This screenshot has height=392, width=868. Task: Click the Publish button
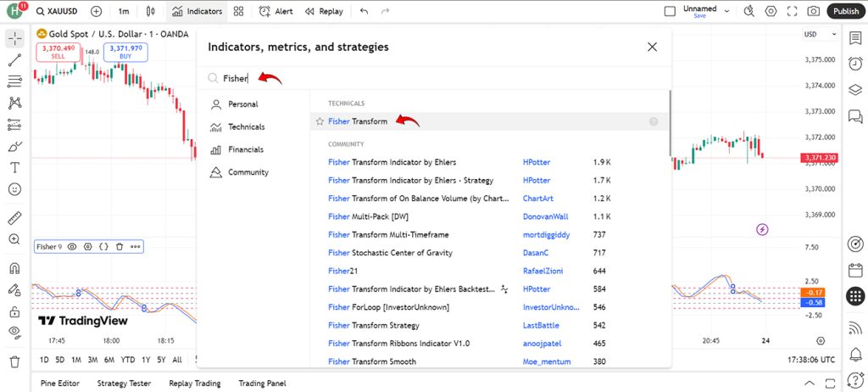tap(845, 11)
